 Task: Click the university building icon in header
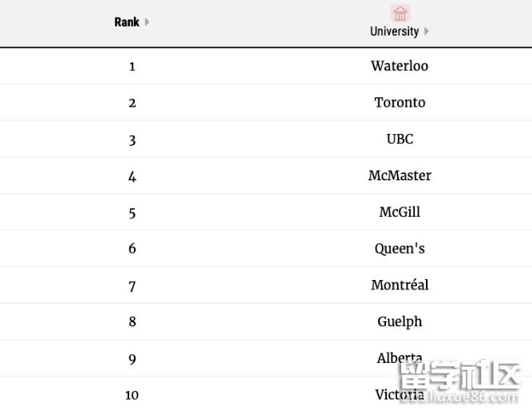[400, 14]
